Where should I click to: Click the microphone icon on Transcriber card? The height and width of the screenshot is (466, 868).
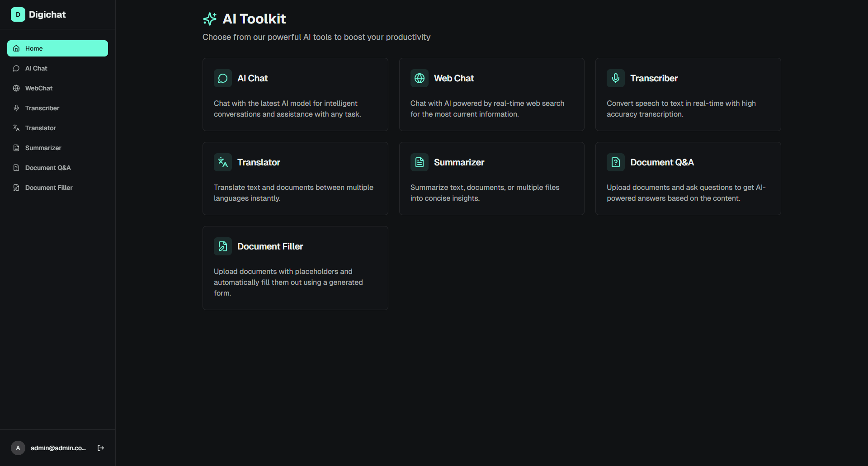pos(616,78)
